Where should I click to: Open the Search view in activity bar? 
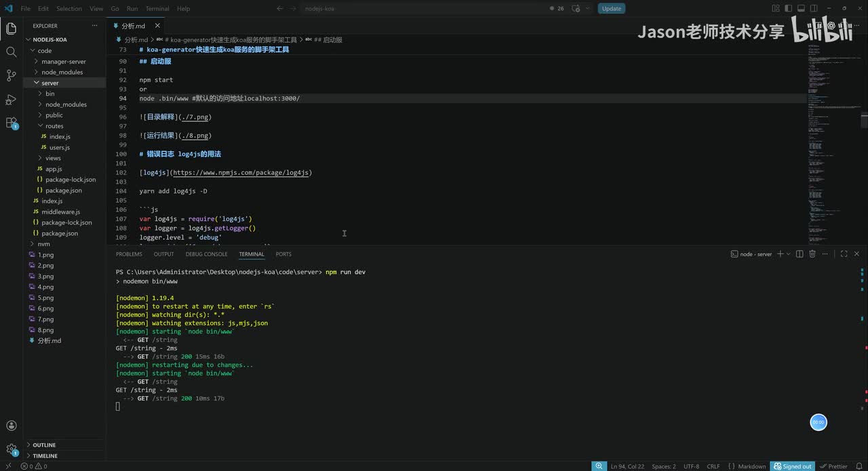point(11,52)
